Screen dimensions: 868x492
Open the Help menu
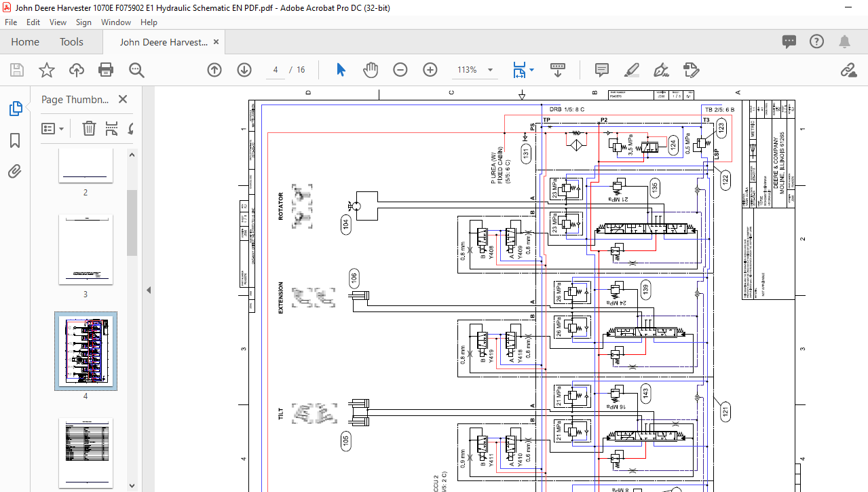coord(149,22)
